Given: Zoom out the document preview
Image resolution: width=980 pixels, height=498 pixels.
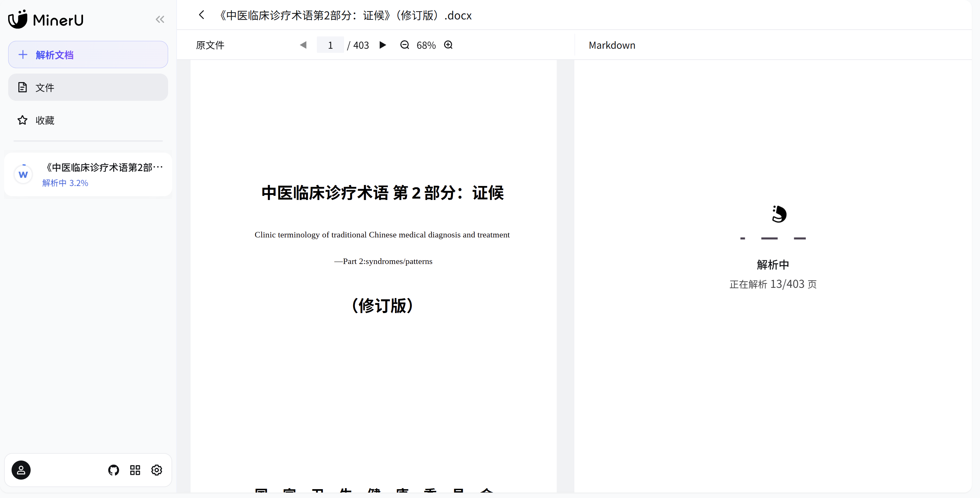Looking at the screenshot, I should coord(404,45).
